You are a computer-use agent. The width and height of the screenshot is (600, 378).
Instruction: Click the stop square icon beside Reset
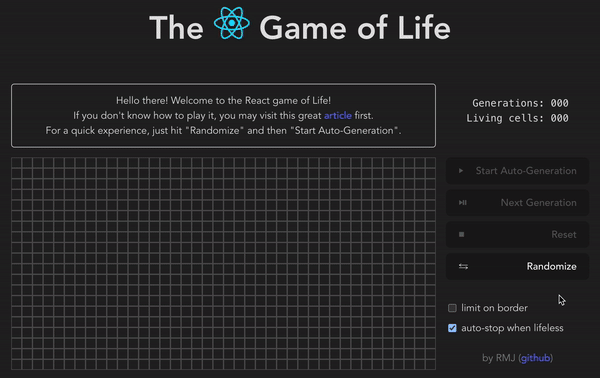point(461,235)
